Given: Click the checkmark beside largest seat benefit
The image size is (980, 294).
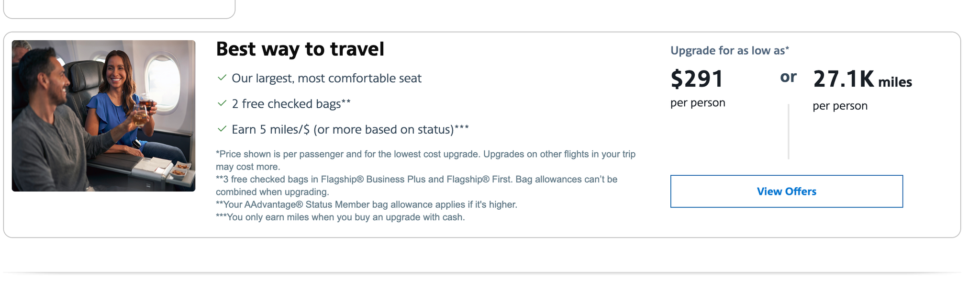Looking at the screenshot, I should (223, 78).
